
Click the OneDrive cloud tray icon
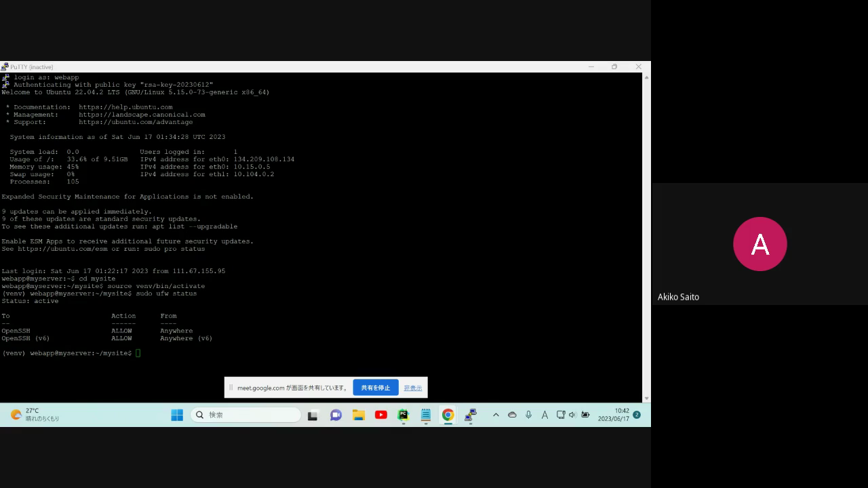(512, 415)
